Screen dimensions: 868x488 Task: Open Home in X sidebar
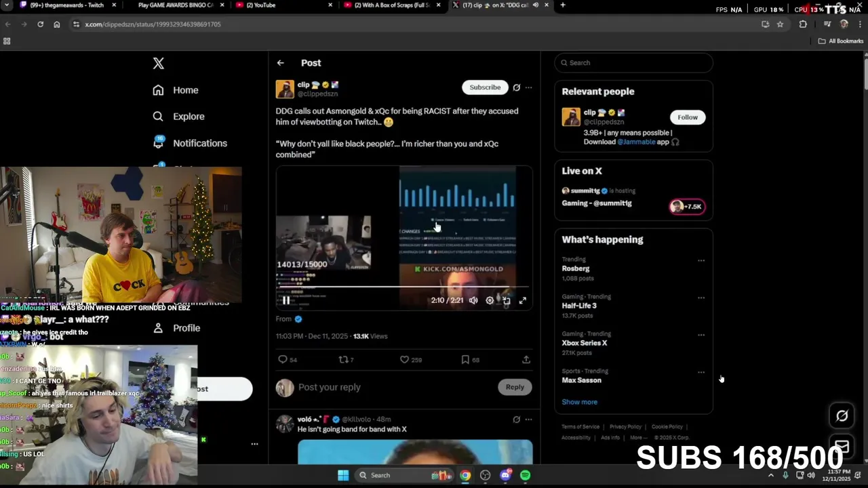[x=176, y=90]
